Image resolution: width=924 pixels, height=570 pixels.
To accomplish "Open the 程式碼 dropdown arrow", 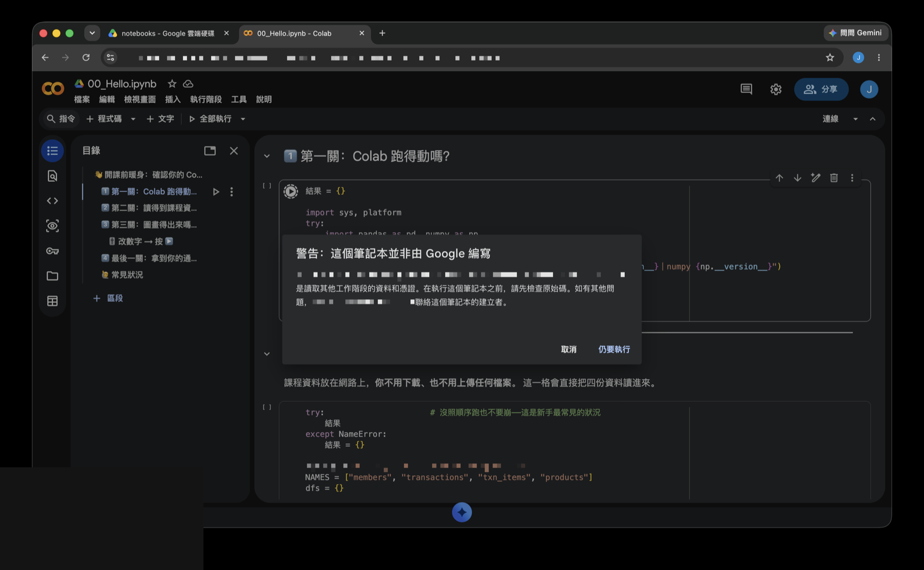I will coord(133,119).
